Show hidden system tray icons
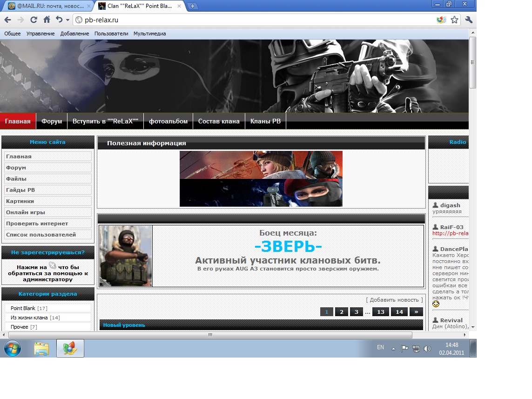The height and width of the screenshot is (399, 532). [x=393, y=348]
